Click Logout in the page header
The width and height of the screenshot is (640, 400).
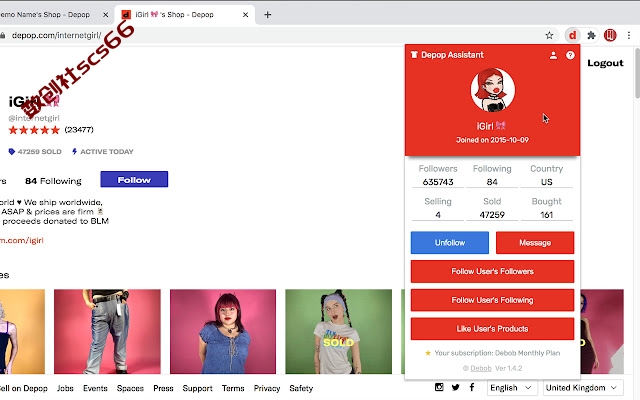(x=605, y=63)
